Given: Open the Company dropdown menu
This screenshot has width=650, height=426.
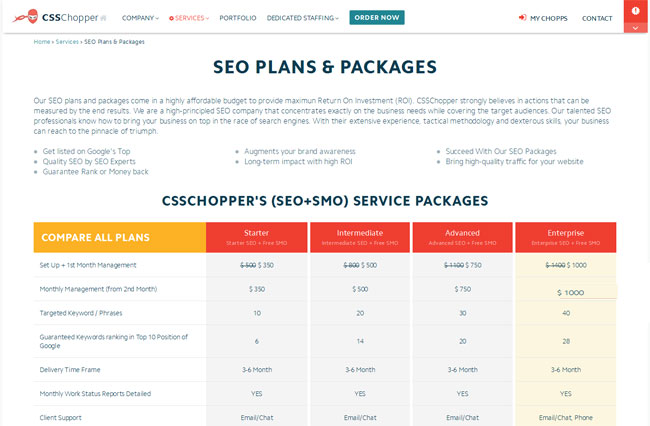Looking at the screenshot, I should pos(140,18).
